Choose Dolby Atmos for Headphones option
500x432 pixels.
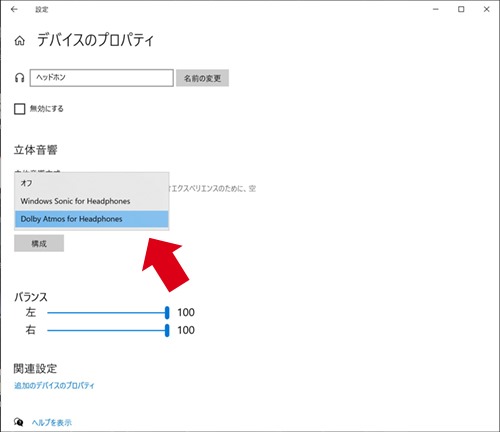click(91, 219)
